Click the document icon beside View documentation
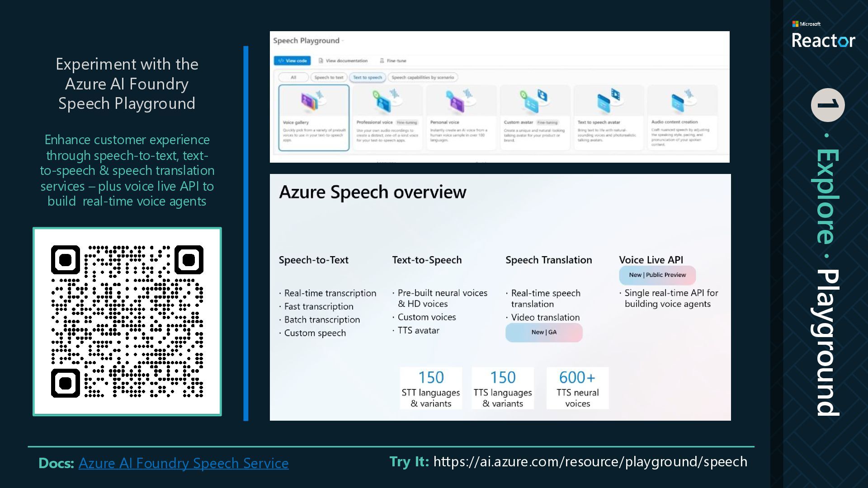 pos(321,61)
